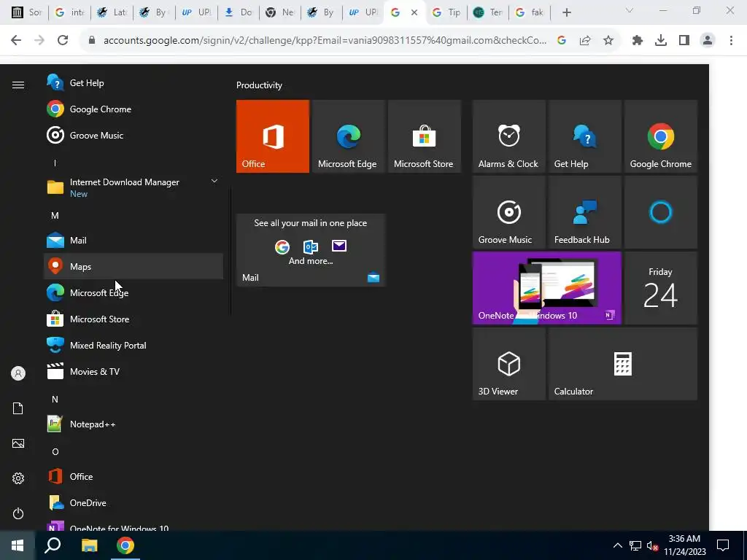This screenshot has width=747, height=560.
Task: Launch Mixed Reality Portal
Action: point(133,345)
